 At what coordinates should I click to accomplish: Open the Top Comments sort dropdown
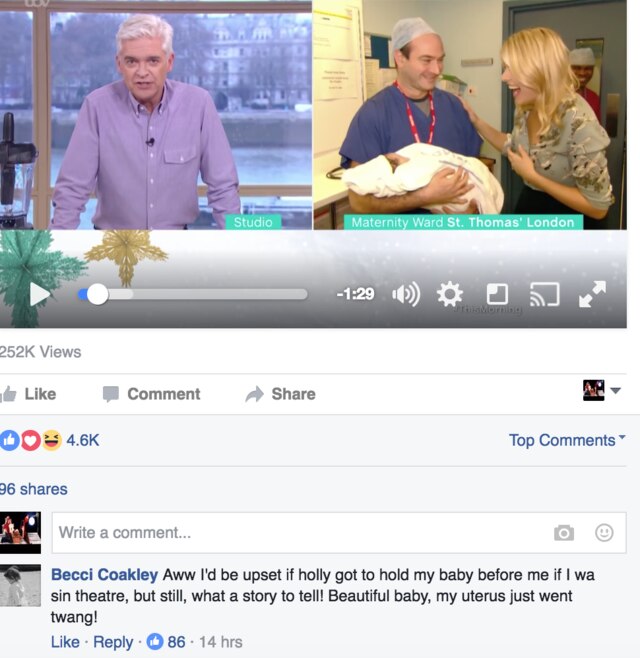click(x=567, y=440)
